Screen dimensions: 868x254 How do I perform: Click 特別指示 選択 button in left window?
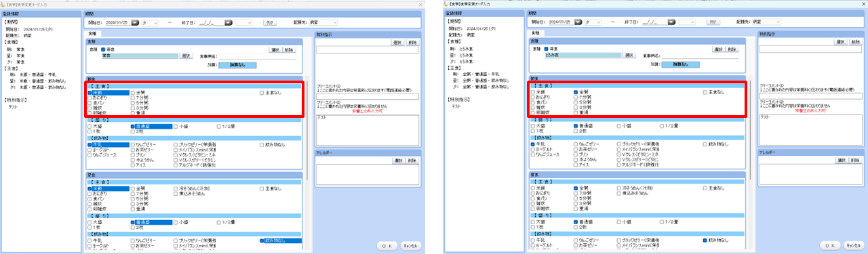[x=398, y=42]
